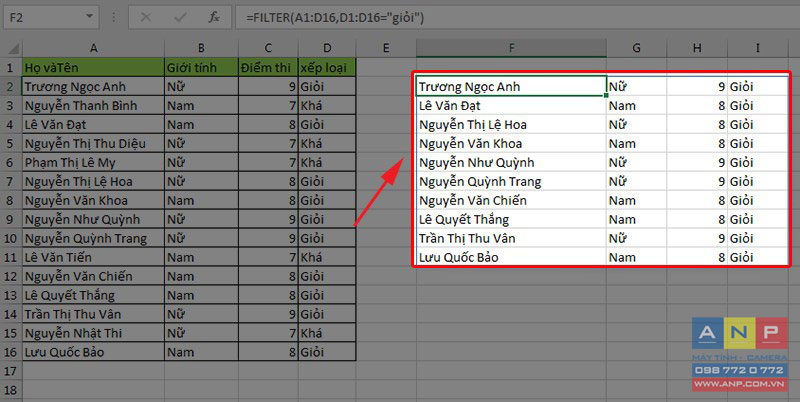Select filtered cell F2 'Trương Ngọc Anh'
Image resolution: width=800 pixels, height=402 pixels.
pos(511,86)
